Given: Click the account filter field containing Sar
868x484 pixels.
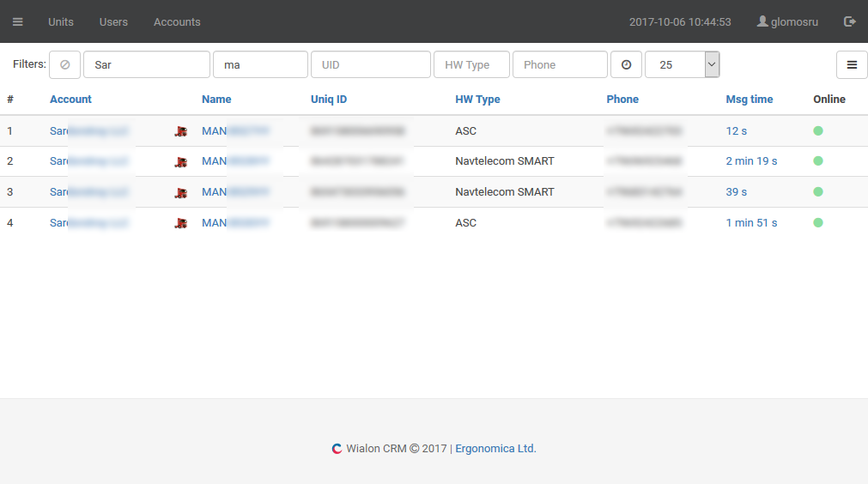Looking at the screenshot, I should (x=146, y=64).
